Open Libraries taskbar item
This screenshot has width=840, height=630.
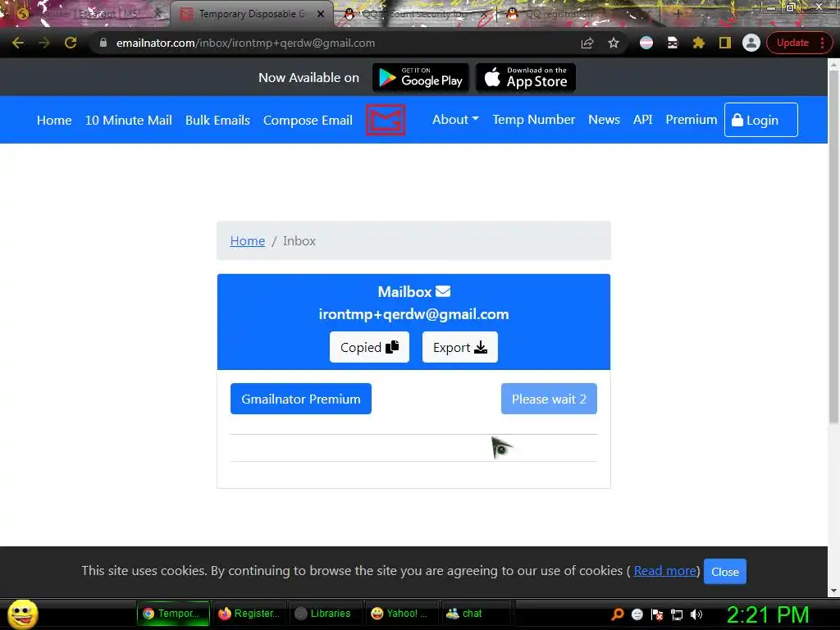pos(324,614)
